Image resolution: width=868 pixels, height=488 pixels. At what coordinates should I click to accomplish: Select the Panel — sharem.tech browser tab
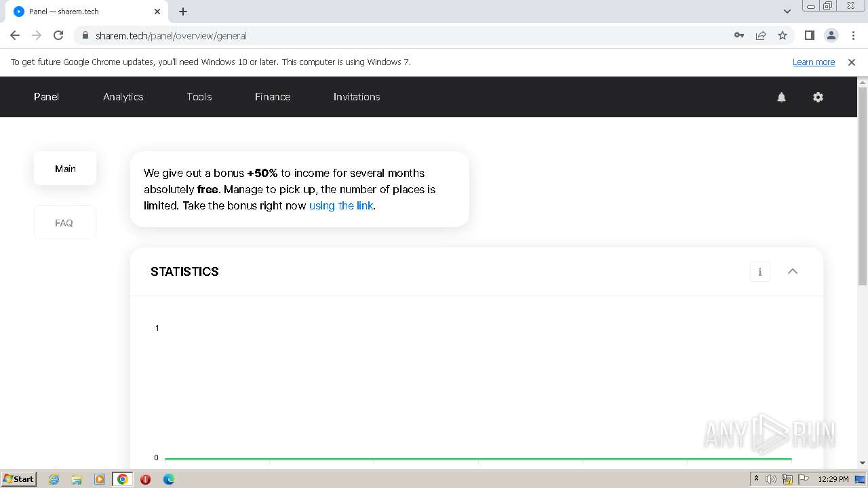(x=86, y=12)
